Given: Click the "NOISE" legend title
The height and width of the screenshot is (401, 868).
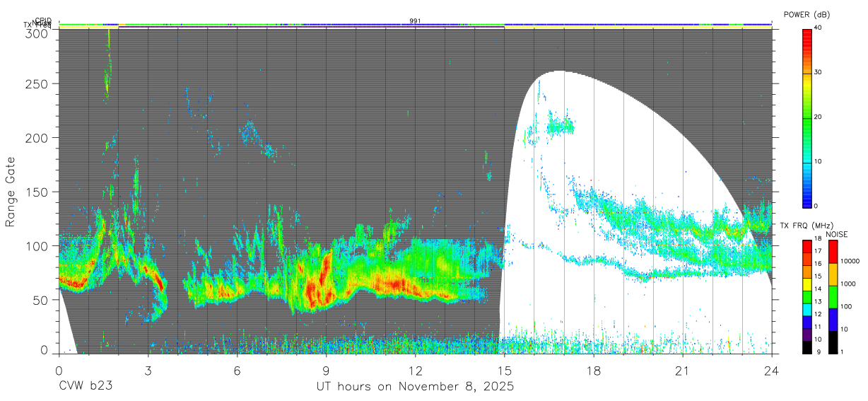Looking at the screenshot, I should (x=837, y=234).
